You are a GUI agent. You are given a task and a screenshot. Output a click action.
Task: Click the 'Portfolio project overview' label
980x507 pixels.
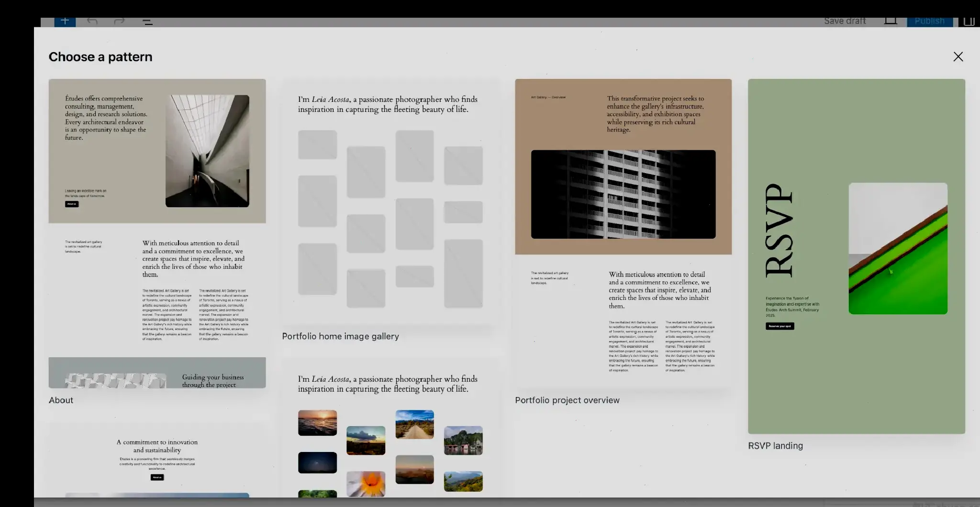[x=567, y=400]
